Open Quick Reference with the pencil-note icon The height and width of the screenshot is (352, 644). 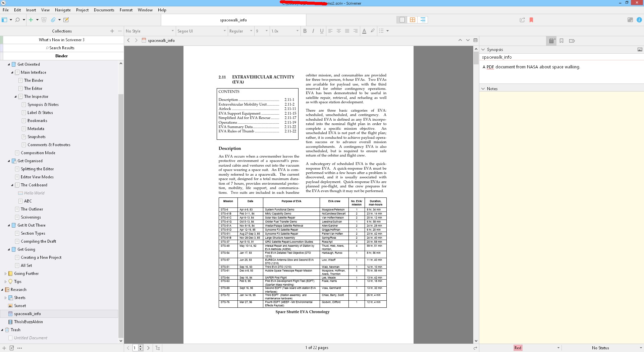click(x=66, y=20)
